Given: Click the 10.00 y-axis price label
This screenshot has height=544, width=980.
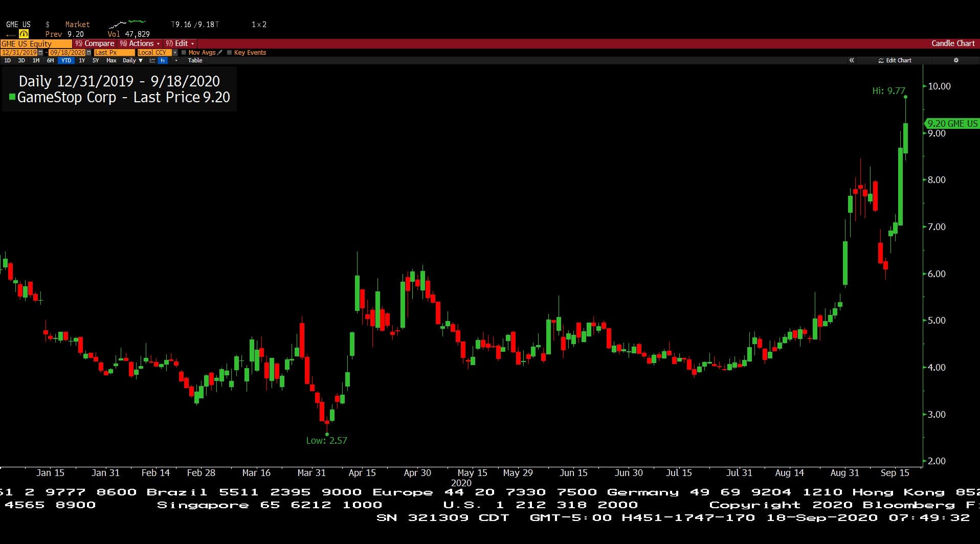Looking at the screenshot, I should point(939,86).
